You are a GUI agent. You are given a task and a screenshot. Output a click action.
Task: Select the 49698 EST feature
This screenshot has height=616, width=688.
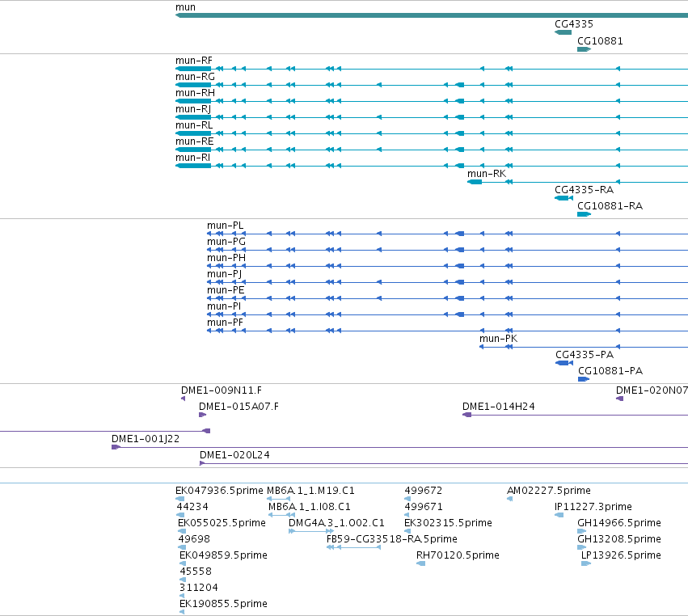182,547
